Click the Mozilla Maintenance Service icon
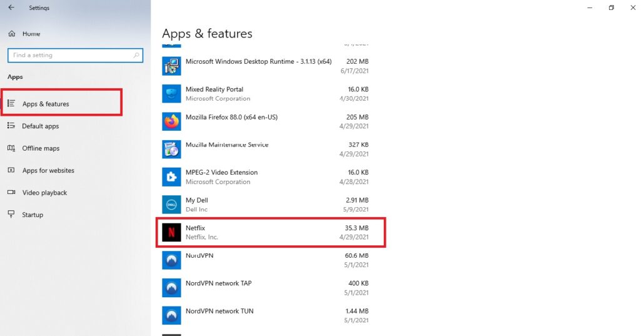Viewport: 644px width, 336px height. [171, 149]
